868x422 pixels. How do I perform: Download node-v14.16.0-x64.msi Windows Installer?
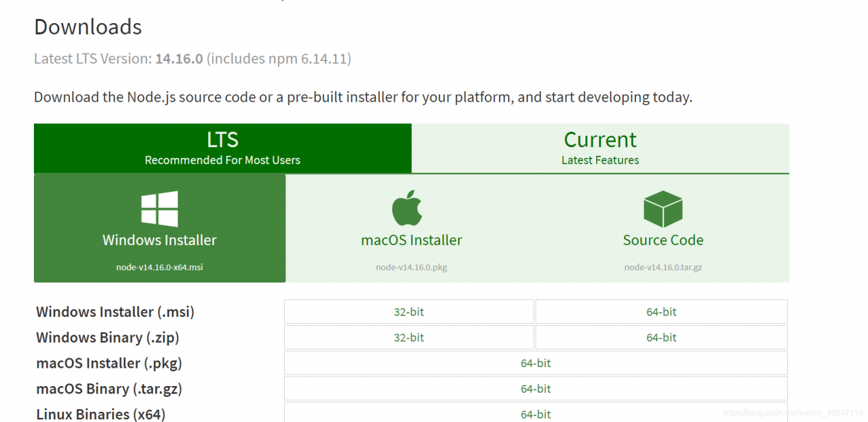(x=159, y=228)
